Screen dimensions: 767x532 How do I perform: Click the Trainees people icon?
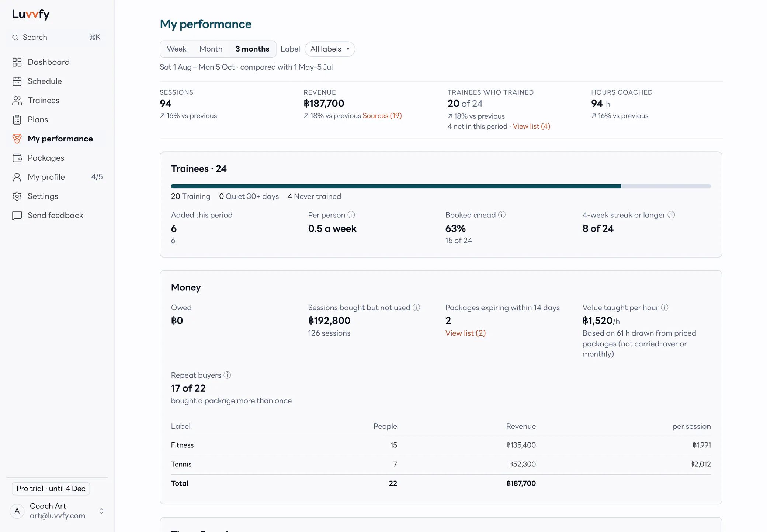click(17, 101)
